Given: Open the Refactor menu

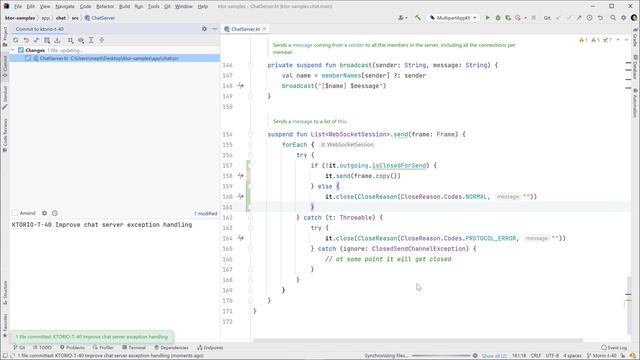Looking at the screenshot, I should 105,7.
